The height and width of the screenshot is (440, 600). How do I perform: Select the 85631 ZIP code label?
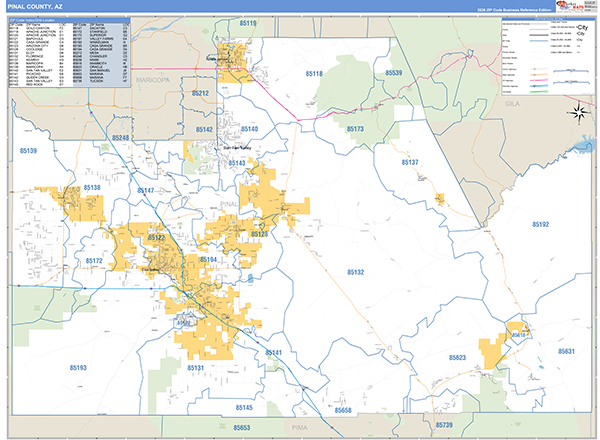pyautogui.click(x=567, y=352)
